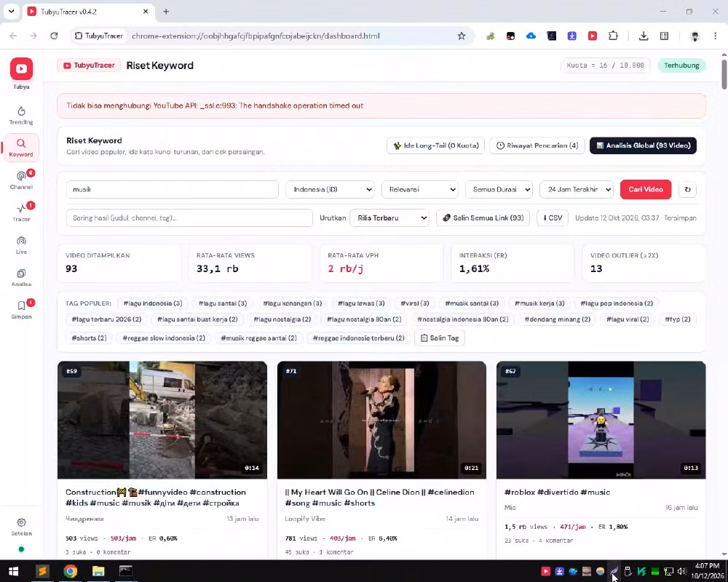This screenshot has width=728, height=582.
Task: Open Riwayat Pencarian (4)
Action: pos(537,145)
